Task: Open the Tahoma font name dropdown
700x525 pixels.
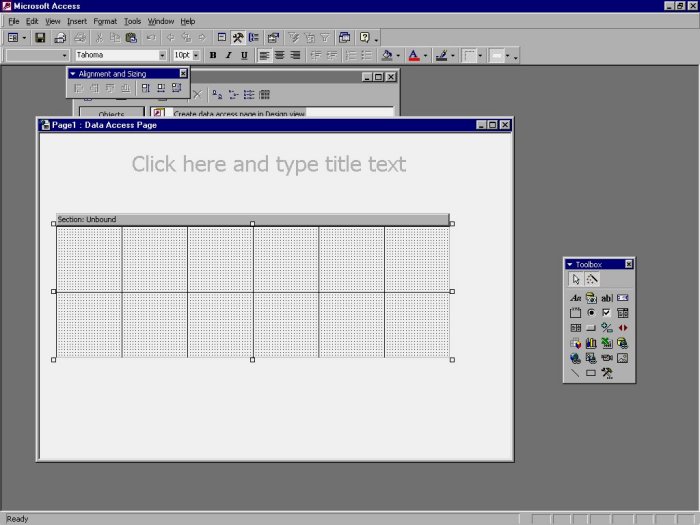Action: click(x=162, y=56)
